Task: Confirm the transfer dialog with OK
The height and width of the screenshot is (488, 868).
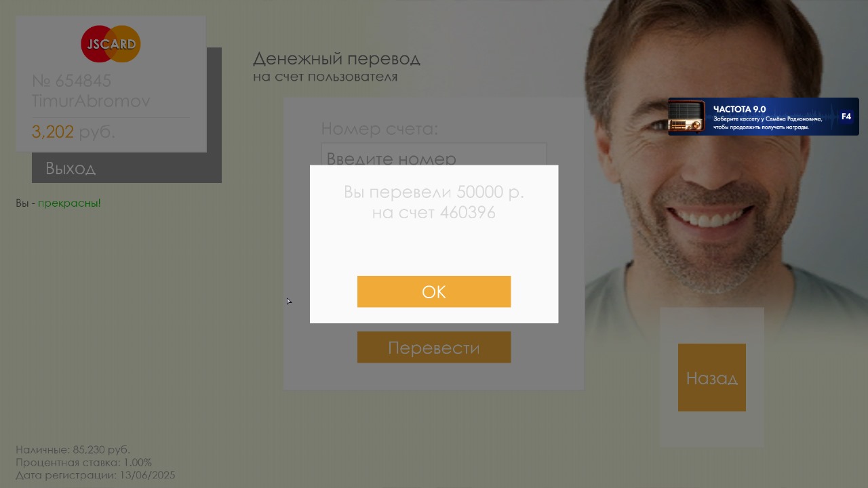Action: (x=434, y=291)
